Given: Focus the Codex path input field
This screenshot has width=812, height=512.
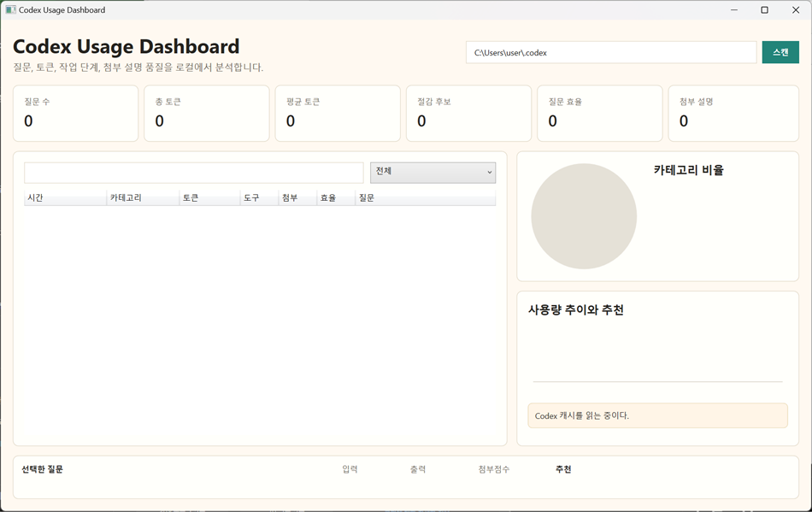Looking at the screenshot, I should [x=611, y=52].
